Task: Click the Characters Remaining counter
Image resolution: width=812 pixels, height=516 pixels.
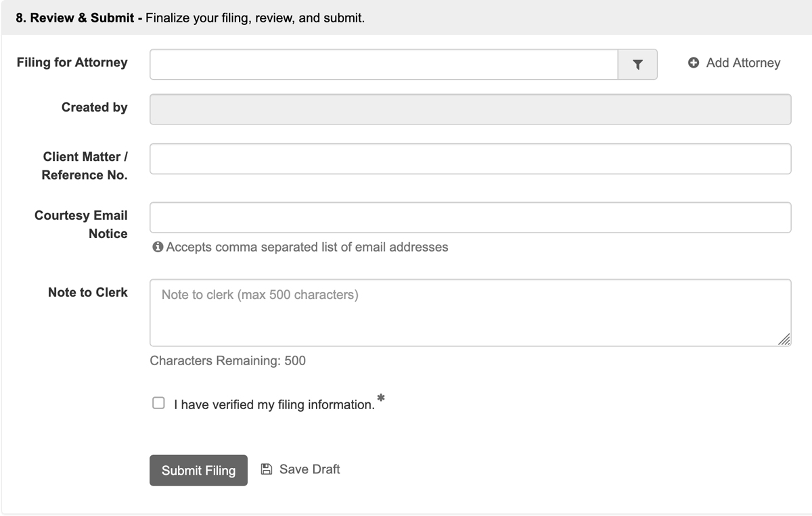Action: pyautogui.click(x=227, y=360)
